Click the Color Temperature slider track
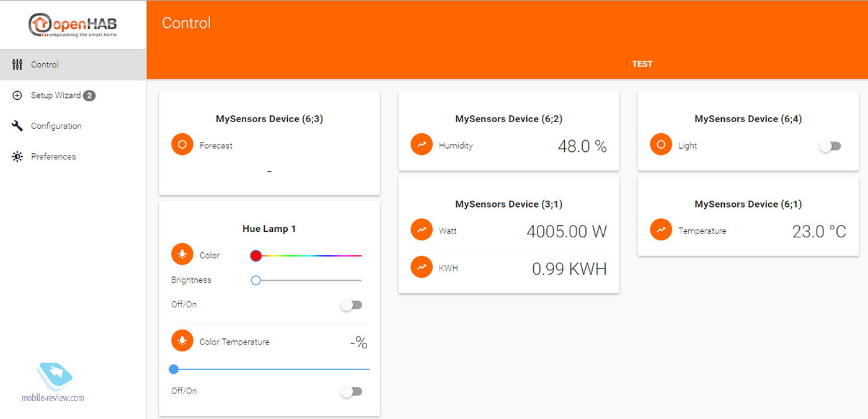 pos(270,369)
